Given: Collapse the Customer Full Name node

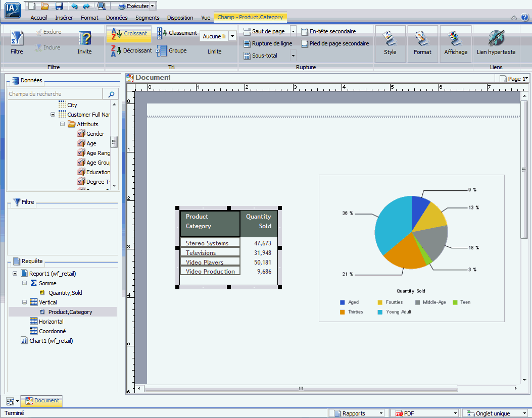Looking at the screenshot, I should coord(53,115).
